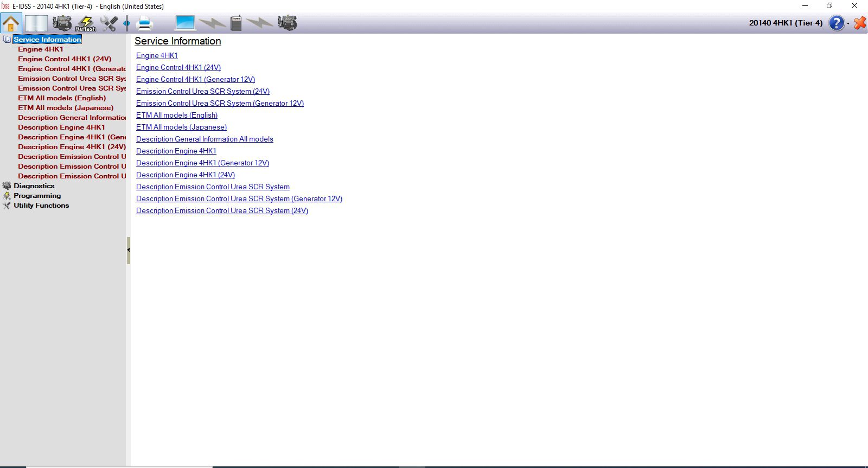
Task: Open the Engine 4HK1 link
Action: click(x=157, y=55)
